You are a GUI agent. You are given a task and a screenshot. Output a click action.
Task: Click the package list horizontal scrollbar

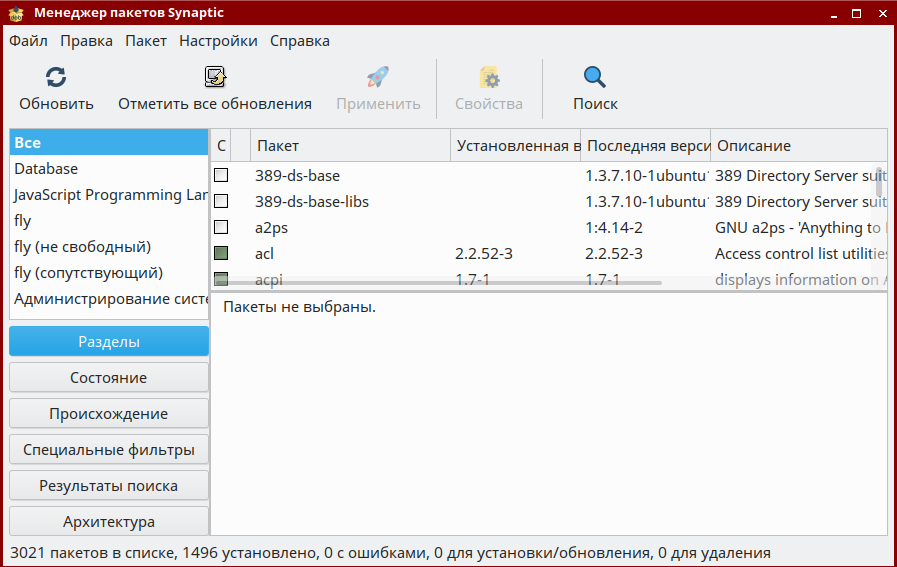(438, 283)
